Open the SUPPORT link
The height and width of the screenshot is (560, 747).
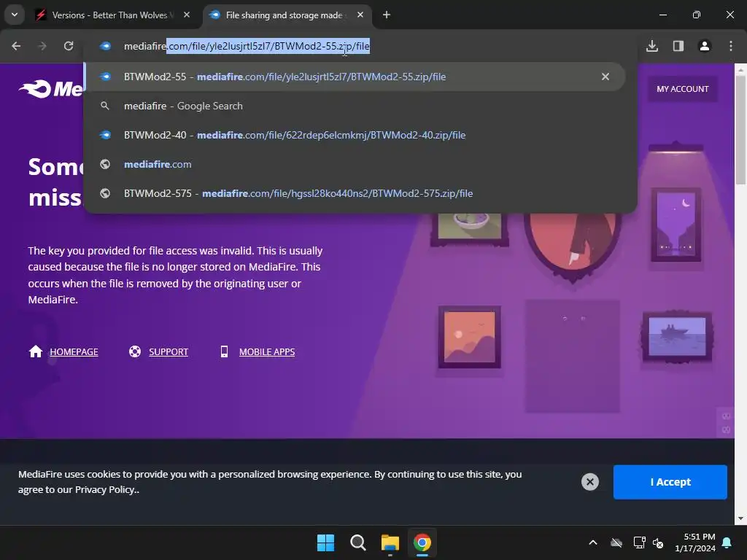point(169,352)
